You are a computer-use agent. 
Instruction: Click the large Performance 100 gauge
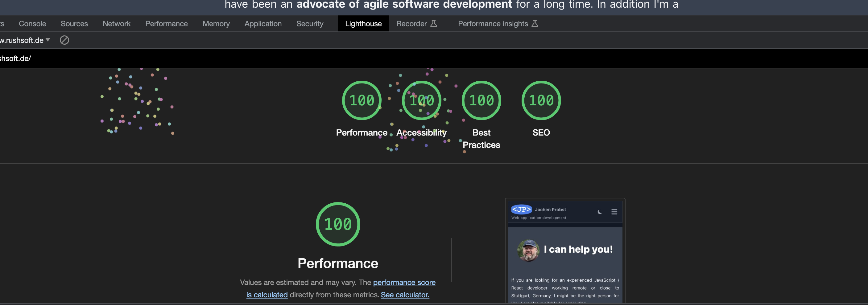[338, 224]
